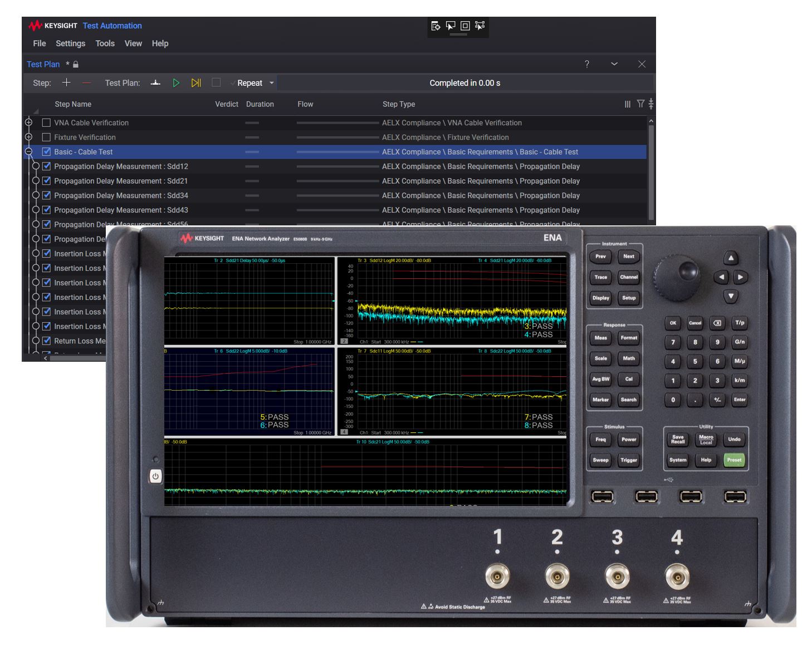Click the right arrow key on ENA
The width and height of the screenshot is (812, 645).
point(740,277)
